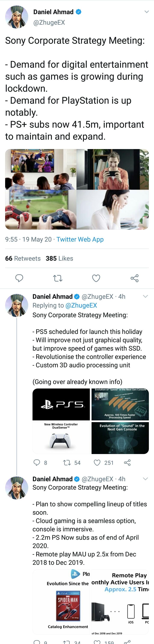
Task: View the 385 Likes list
Action: (59, 258)
